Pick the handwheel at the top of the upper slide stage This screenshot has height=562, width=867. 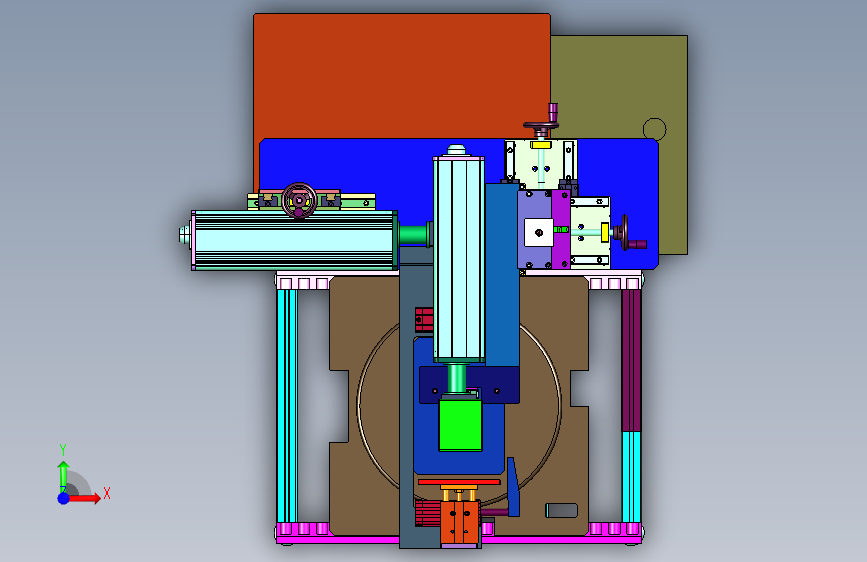pos(541,127)
